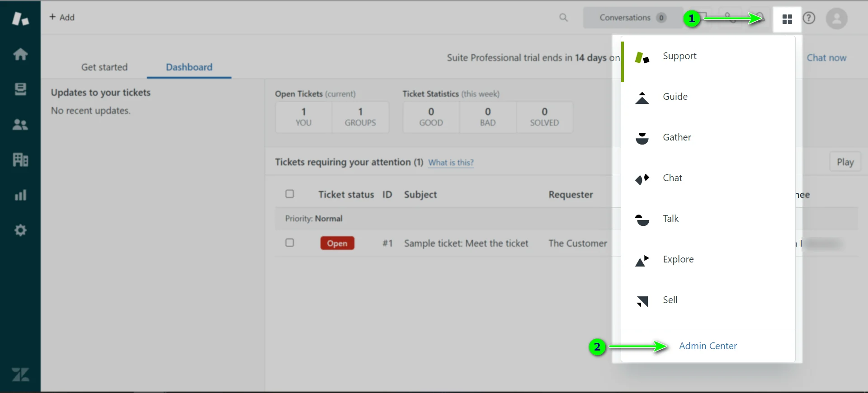868x393 pixels.
Task: Open the Views icon in the sidebar
Action: pos(20,89)
